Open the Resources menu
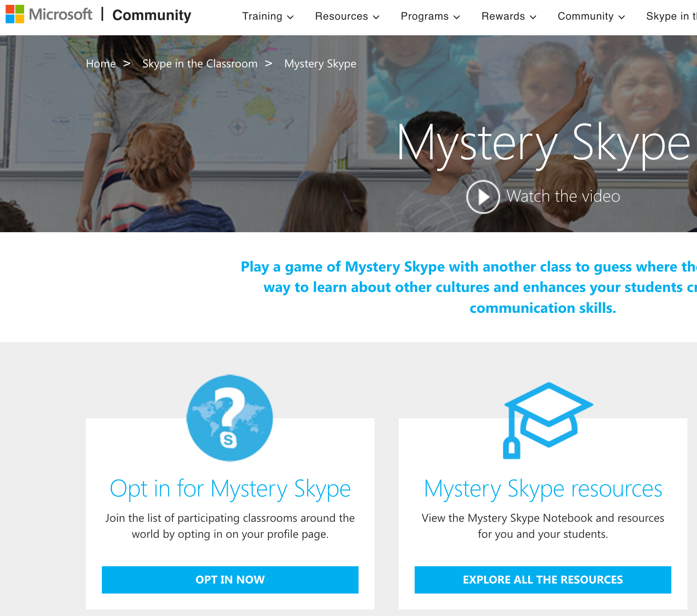This screenshot has width=697, height=616. (347, 16)
